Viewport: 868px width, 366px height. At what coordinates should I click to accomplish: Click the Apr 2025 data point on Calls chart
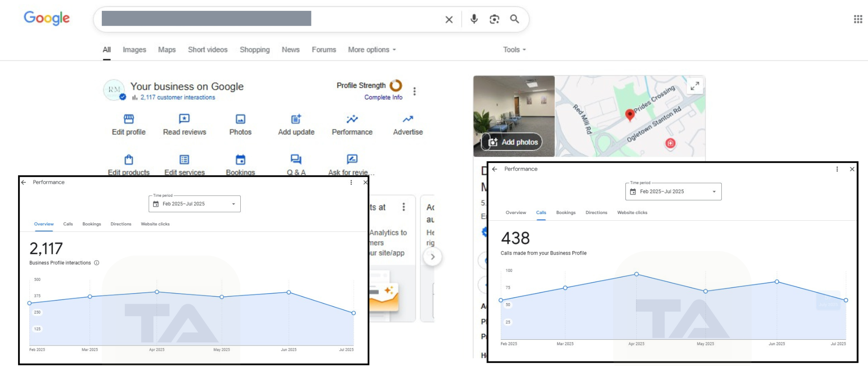(x=636, y=274)
